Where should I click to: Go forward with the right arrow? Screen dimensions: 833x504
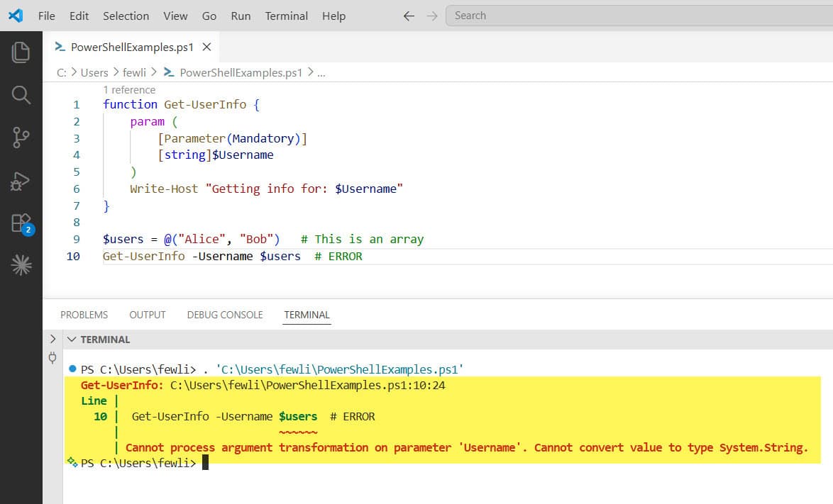432,16
